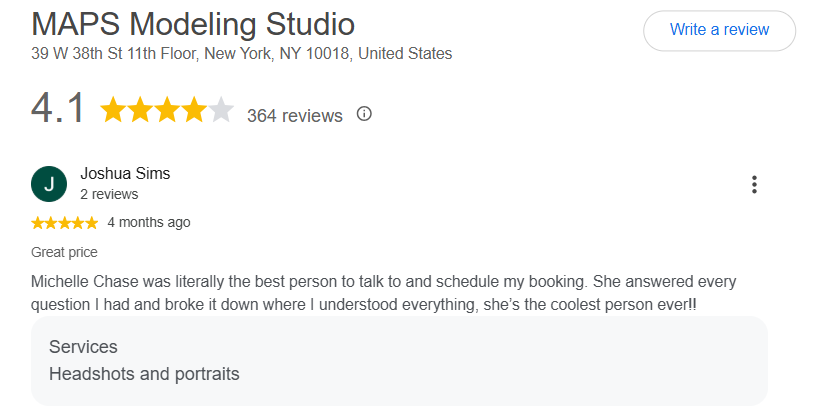The image size is (830, 419).
Task: Click the second gold star of overall rating
Action: coord(140,110)
